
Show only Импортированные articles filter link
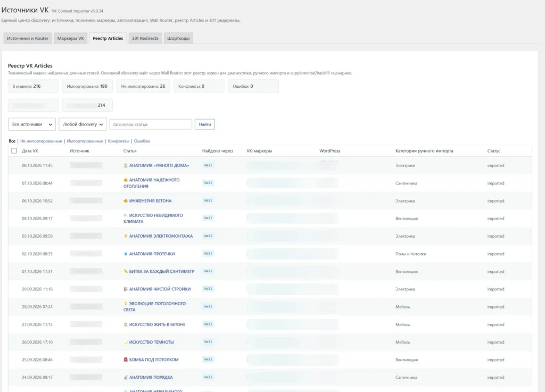[85, 141]
